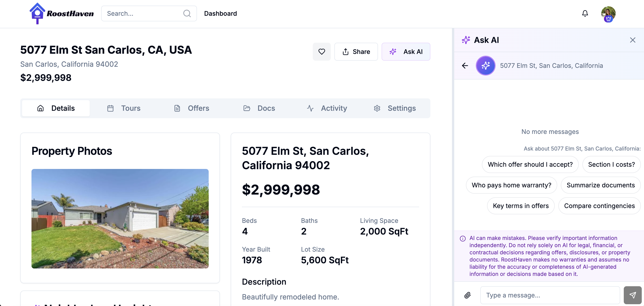The height and width of the screenshot is (306, 644).
Task: Open the Activity tab
Action: (327, 108)
